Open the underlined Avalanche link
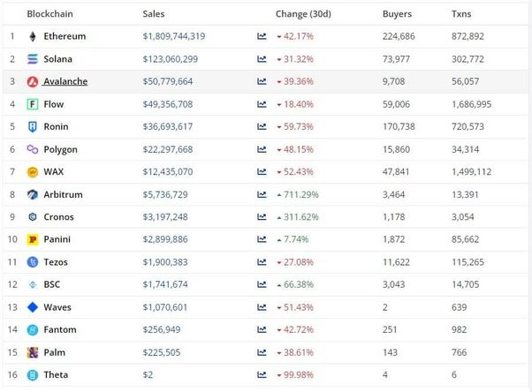 [x=65, y=81]
